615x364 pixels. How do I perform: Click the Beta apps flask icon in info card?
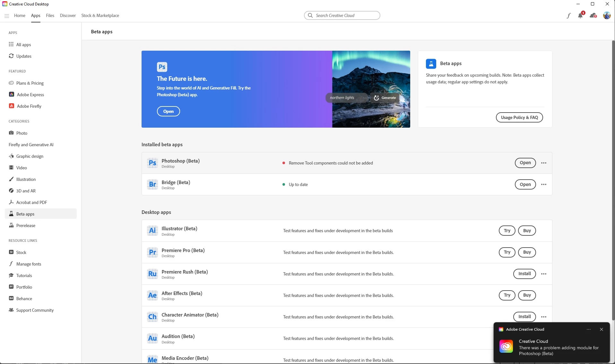pyautogui.click(x=431, y=63)
